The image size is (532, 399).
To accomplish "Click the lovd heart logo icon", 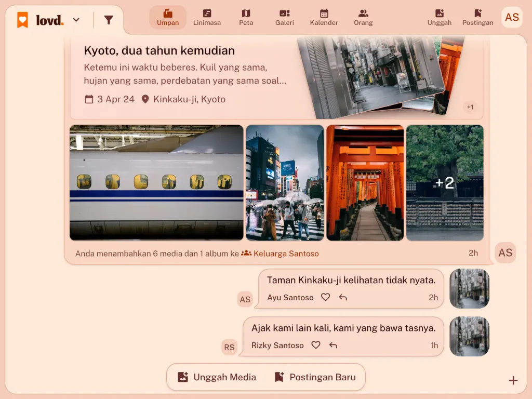I will 23,20.
